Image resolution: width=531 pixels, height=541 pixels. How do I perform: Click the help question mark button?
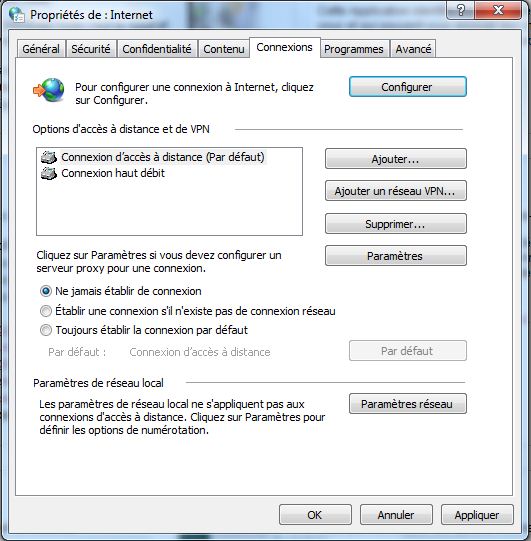tap(461, 10)
